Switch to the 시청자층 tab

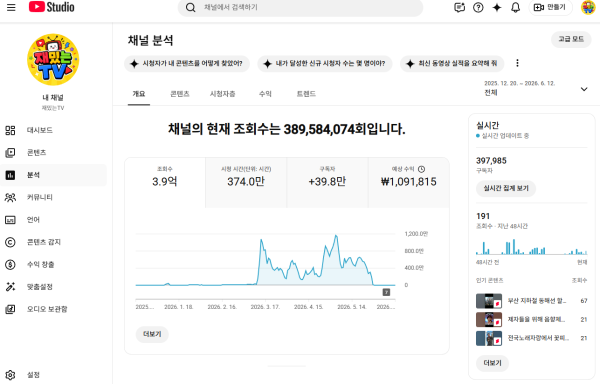[x=223, y=94]
